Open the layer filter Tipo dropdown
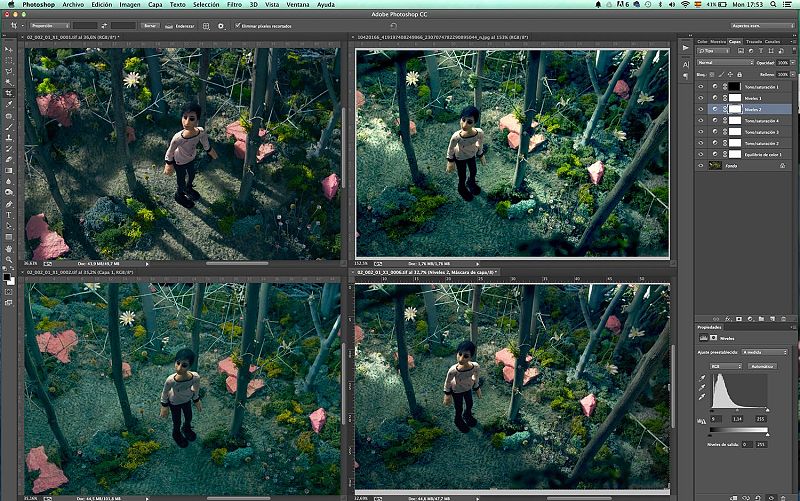The width and height of the screenshot is (800, 501). pyautogui.click(x=713, y=52)
